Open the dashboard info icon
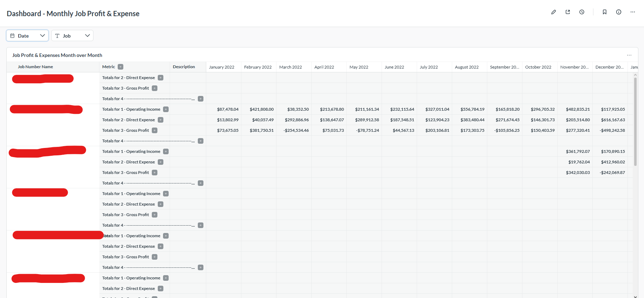Image resolution: width=644 pixels, height=298 pixels. click(619, 12)
